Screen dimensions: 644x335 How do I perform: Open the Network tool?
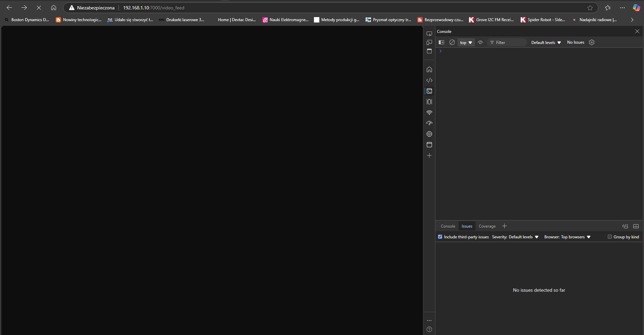click(x=429, y=112)
